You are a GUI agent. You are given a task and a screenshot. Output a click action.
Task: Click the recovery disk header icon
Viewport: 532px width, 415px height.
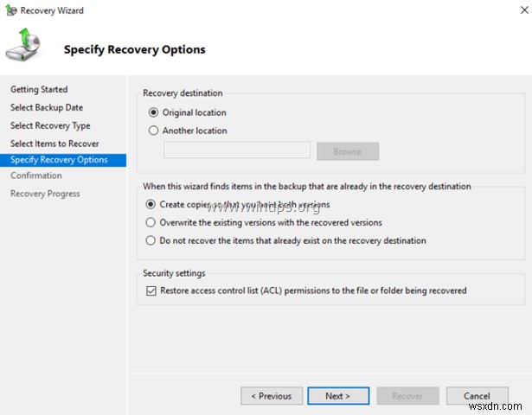pos(23,45)
